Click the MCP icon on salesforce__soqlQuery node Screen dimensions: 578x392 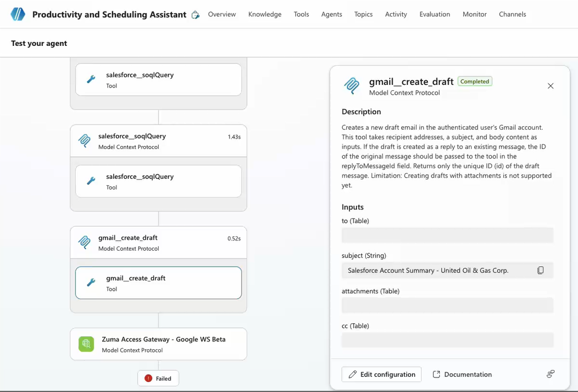[x=85, y=141]
